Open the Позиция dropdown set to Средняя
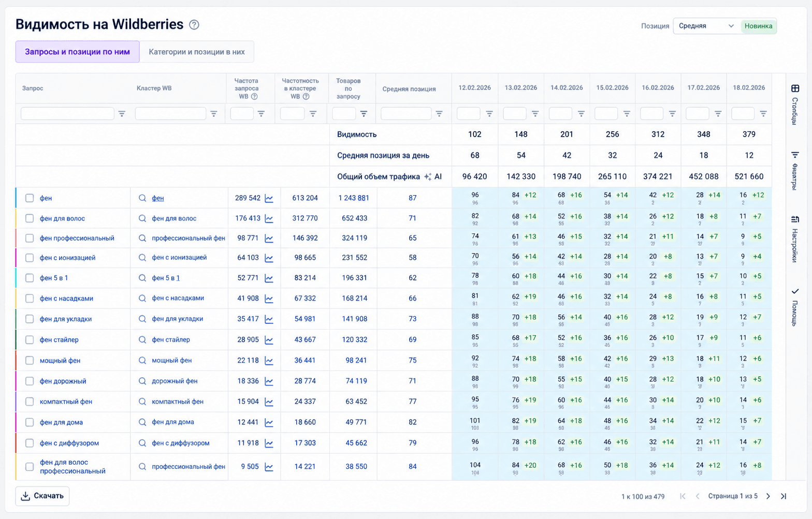This screenshot has width=812, height=519. point(707,26)
